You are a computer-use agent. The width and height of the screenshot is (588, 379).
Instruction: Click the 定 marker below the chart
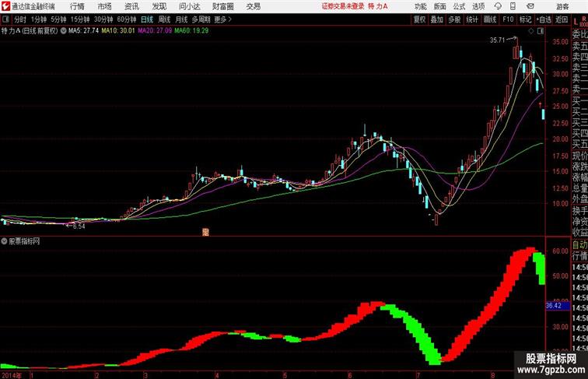[205, 232]
